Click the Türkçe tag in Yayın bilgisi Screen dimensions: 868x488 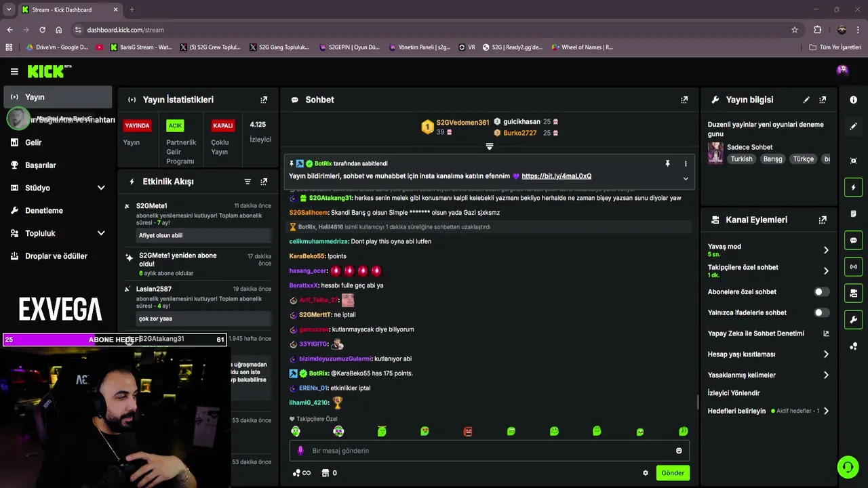coord(803,159)
